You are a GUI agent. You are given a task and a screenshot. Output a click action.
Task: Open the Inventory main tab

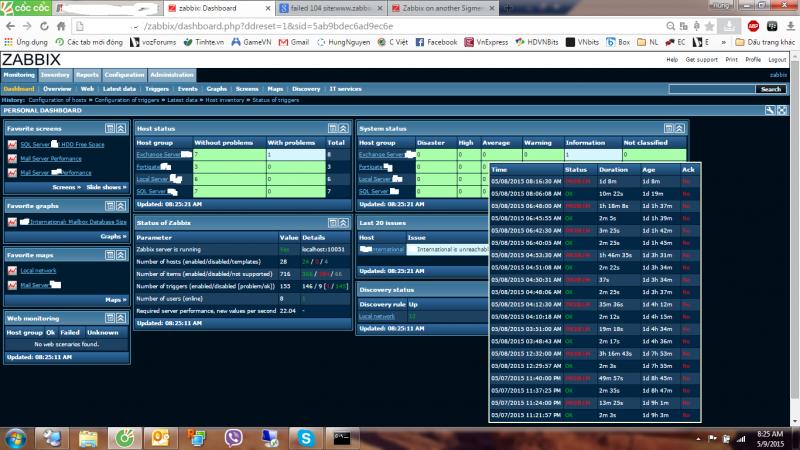pos(55,75)
